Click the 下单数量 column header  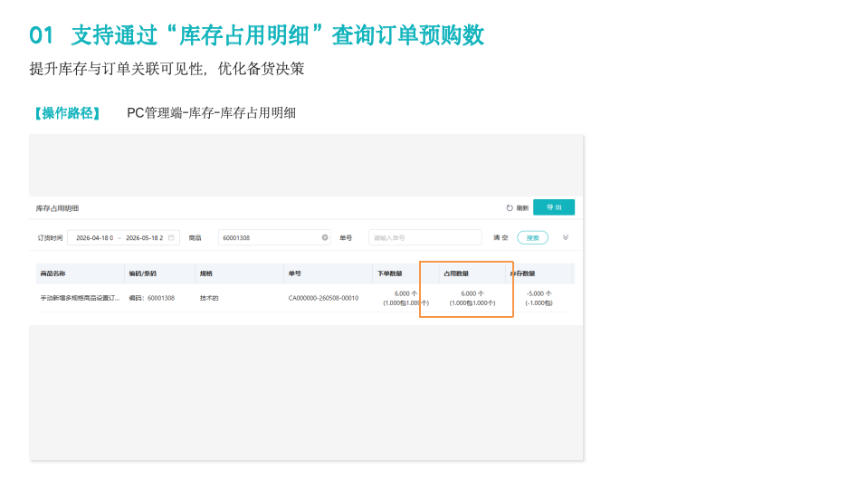[x=390, y=273]
